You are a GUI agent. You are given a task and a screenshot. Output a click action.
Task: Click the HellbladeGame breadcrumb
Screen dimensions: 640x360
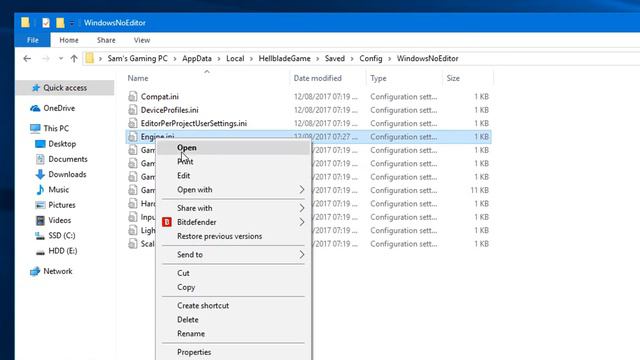click(284, 58)
